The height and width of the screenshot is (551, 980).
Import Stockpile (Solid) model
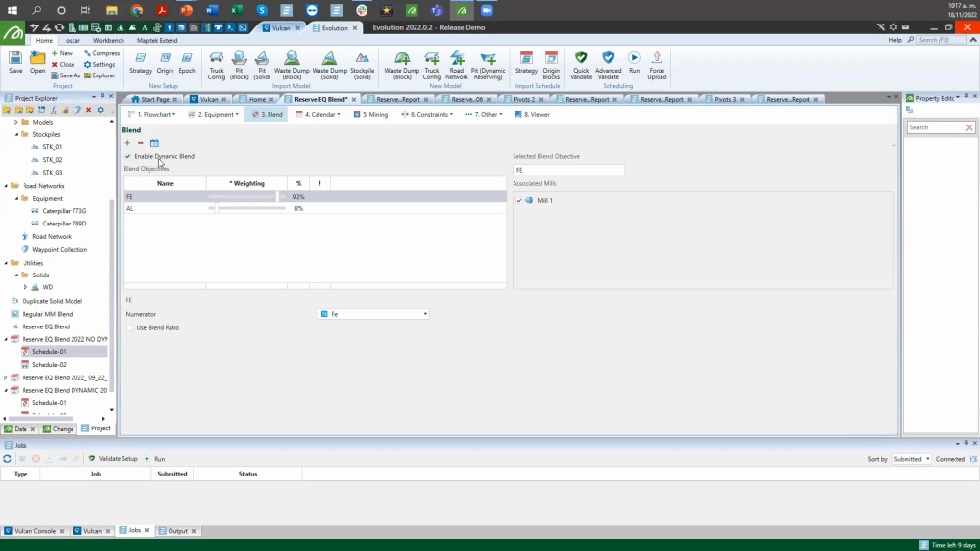[x=362, y=66]
